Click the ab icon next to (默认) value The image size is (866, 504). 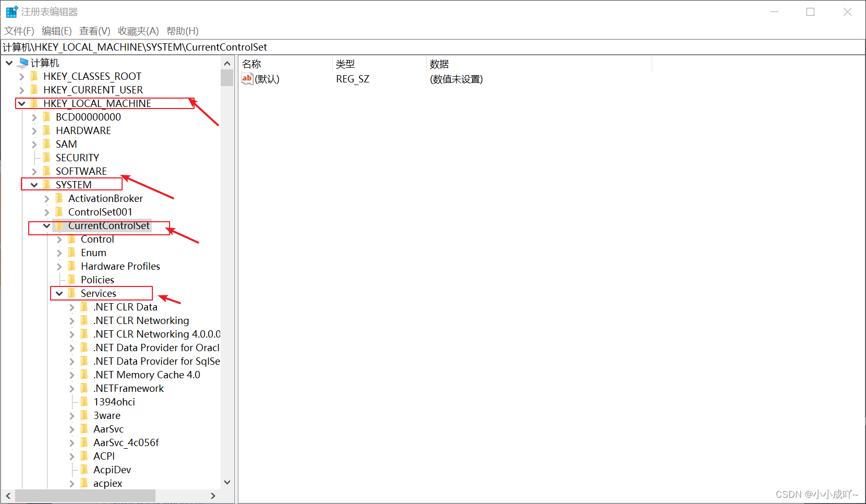[247, 79]
